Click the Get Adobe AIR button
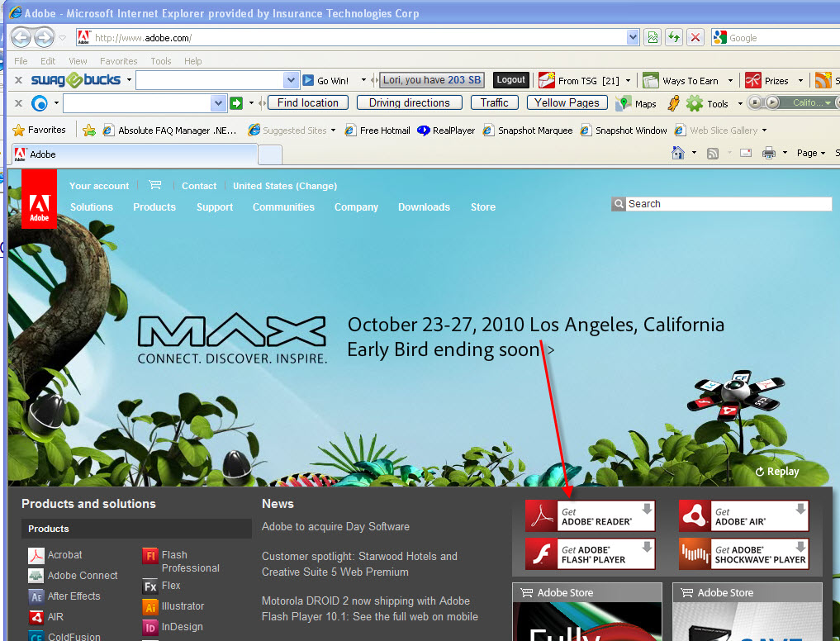 (x=743, y=516)
